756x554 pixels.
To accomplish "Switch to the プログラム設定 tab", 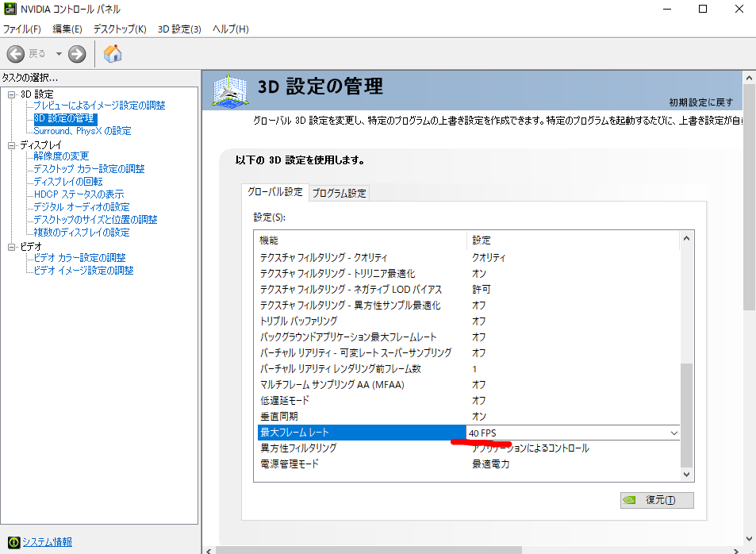I will [x=340, y=194].
